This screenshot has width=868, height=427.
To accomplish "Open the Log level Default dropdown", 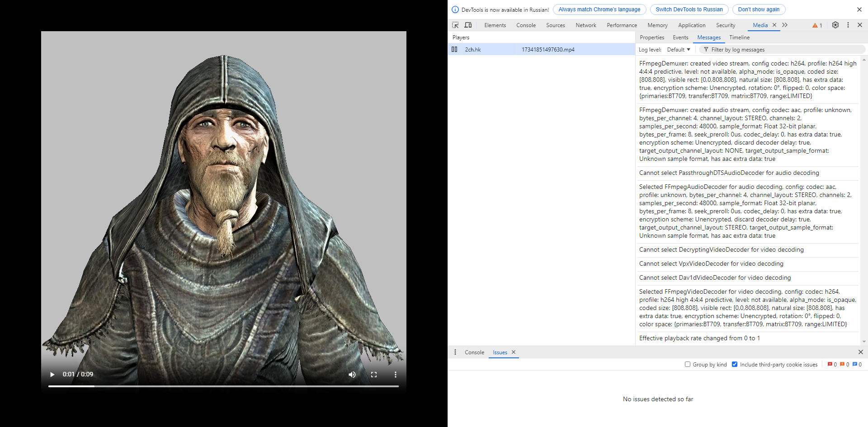I will 679,50.
